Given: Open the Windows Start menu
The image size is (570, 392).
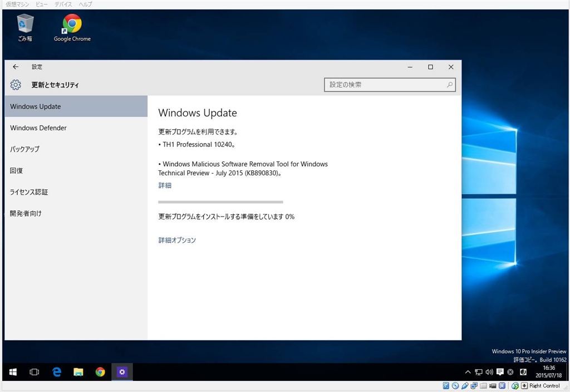Looking at the screenshot, I should coord(13,372).
